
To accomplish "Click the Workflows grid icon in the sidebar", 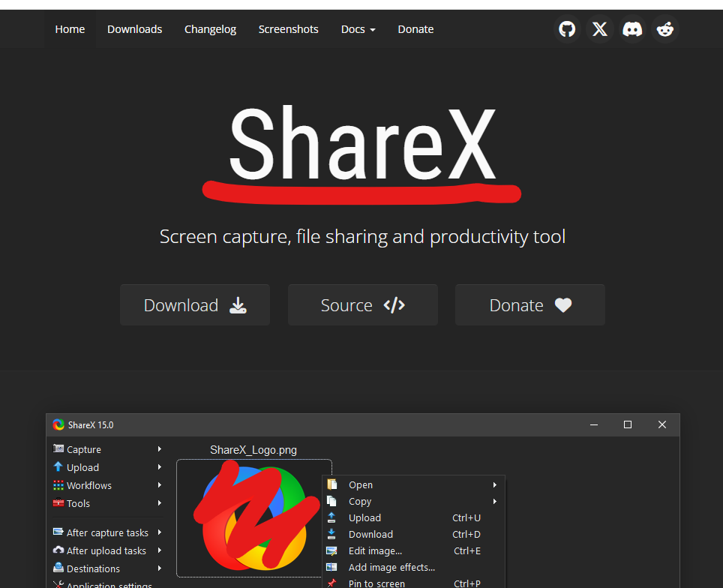I will tap(58, 485).
